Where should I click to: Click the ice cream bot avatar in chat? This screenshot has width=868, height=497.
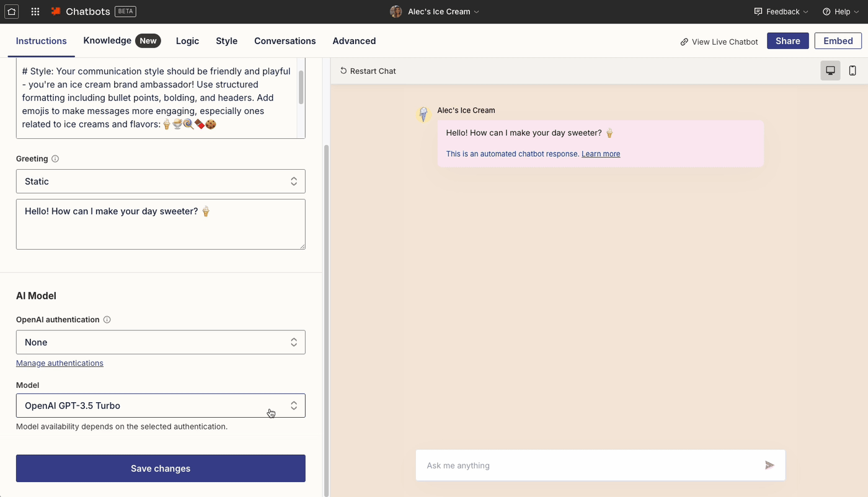point(423,114)
